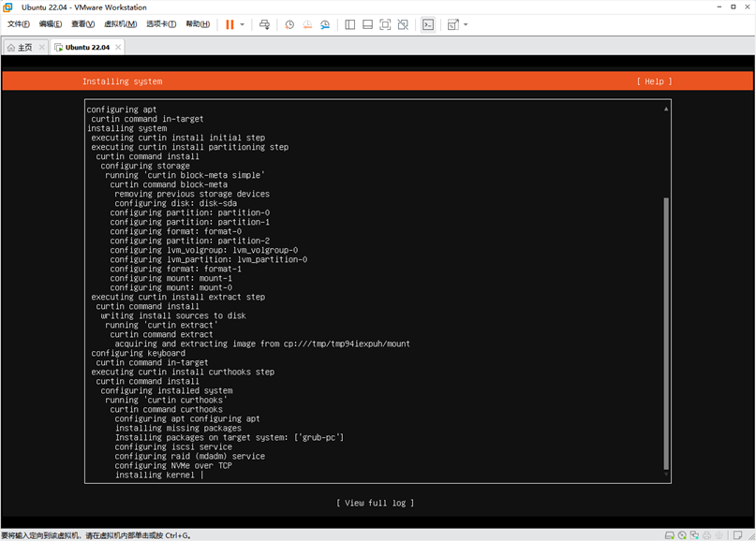The image size is (756, 541).
Task: Toggle the thumbnail bar layout icon
Action: tap(367, 24)
